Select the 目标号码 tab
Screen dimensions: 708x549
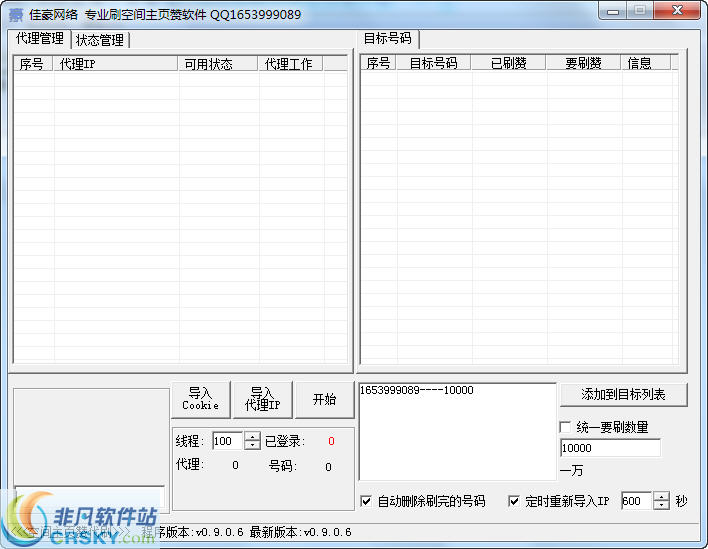point(388,39)
